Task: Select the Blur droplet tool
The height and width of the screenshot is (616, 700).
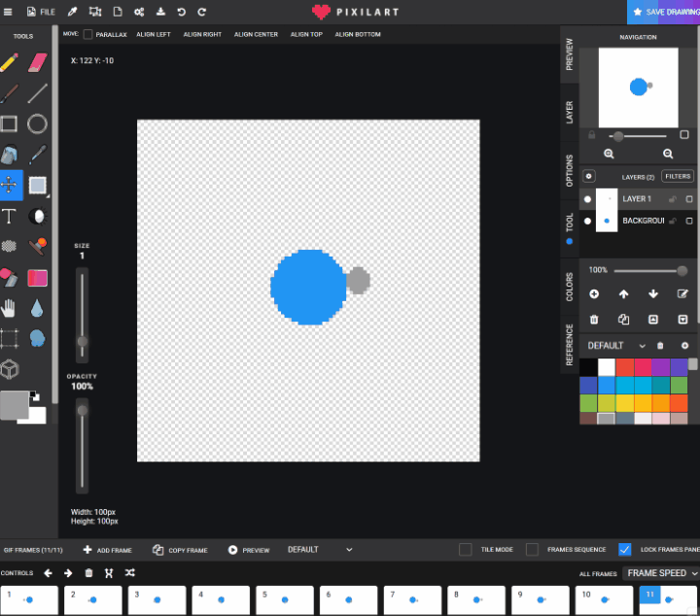Action: (37, 308)
